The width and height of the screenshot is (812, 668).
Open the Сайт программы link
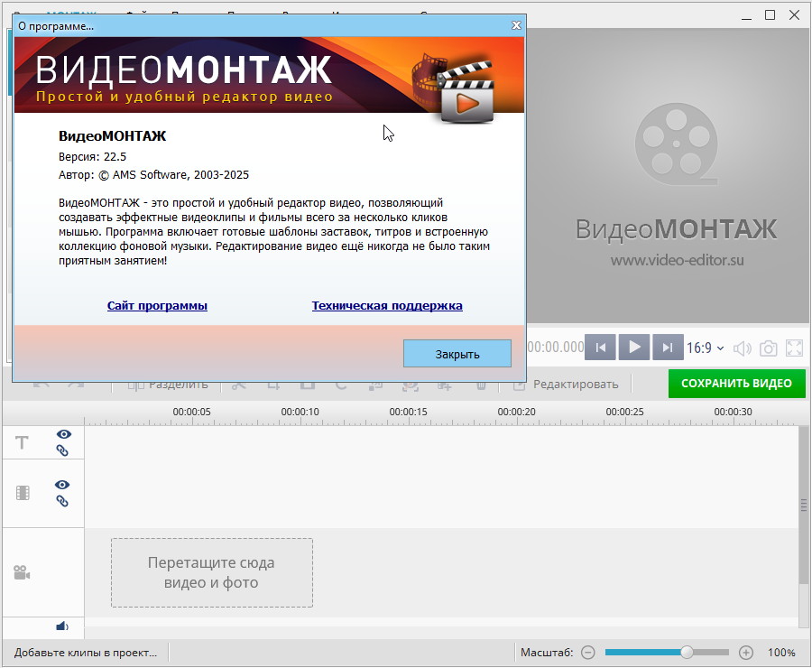click(x=157, y=306)
